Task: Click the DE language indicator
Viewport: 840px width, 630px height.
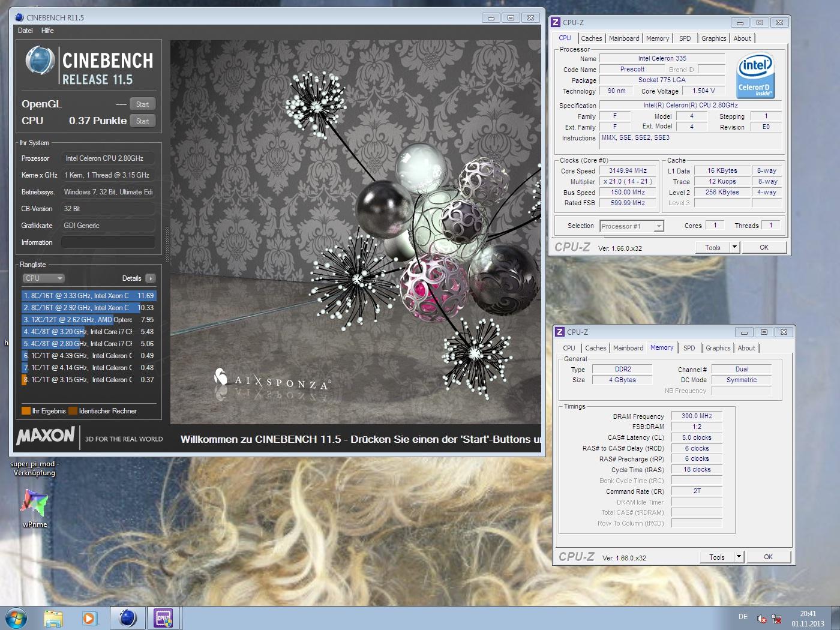Action: pos(743,617)
